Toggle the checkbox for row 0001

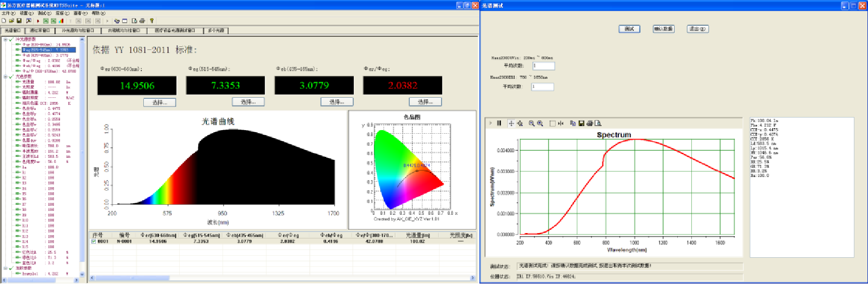pos(93,242)
